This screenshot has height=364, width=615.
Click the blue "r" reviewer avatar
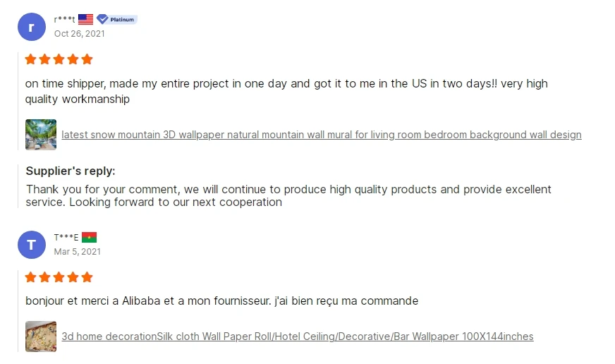(31, 27)
